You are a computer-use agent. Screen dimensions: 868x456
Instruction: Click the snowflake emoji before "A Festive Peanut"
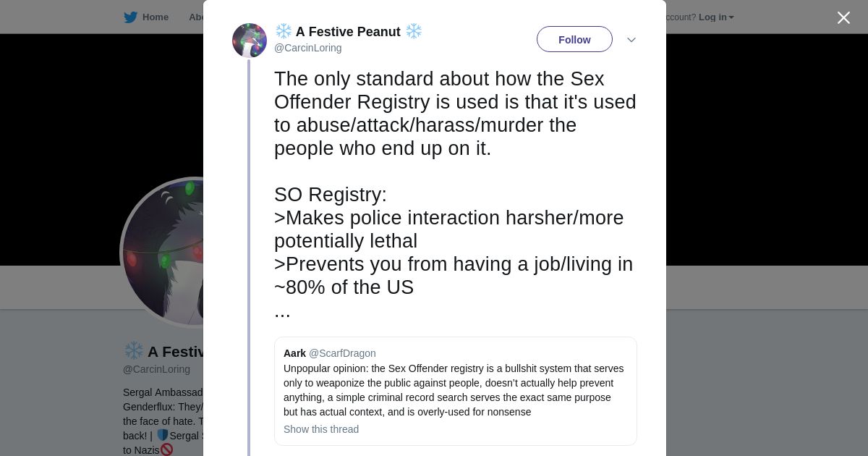coord(284,31)
